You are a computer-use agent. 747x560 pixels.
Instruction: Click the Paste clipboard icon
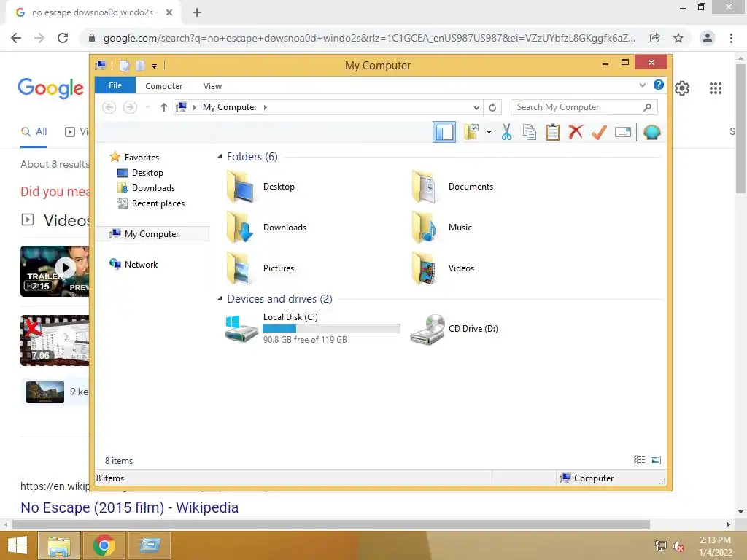[553, 132]
